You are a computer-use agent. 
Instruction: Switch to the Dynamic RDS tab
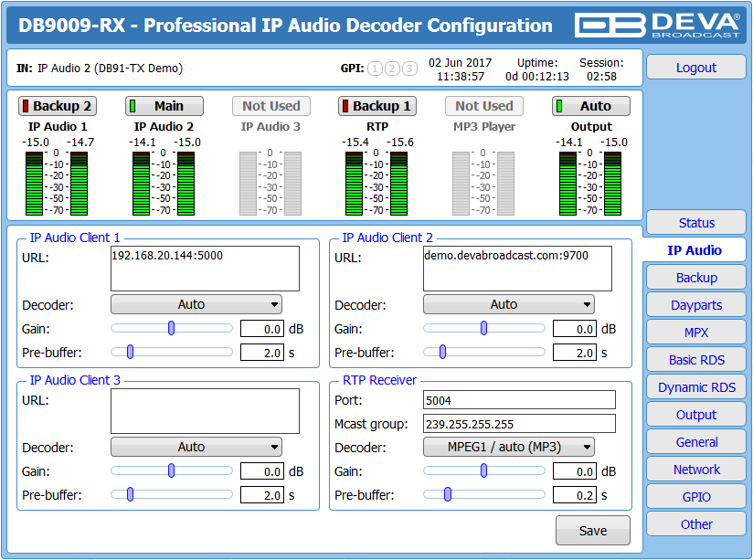[x=695, y=386]
